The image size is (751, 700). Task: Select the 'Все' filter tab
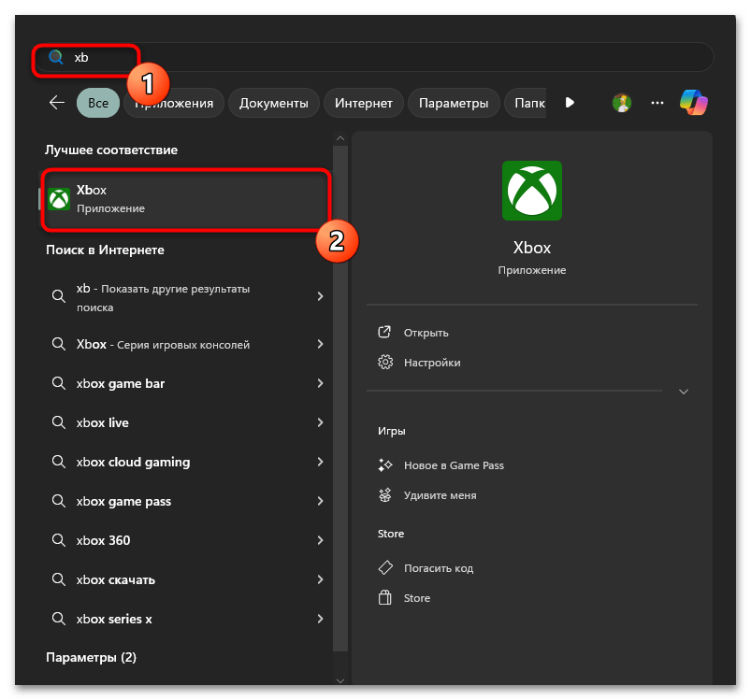pos(98,103)
